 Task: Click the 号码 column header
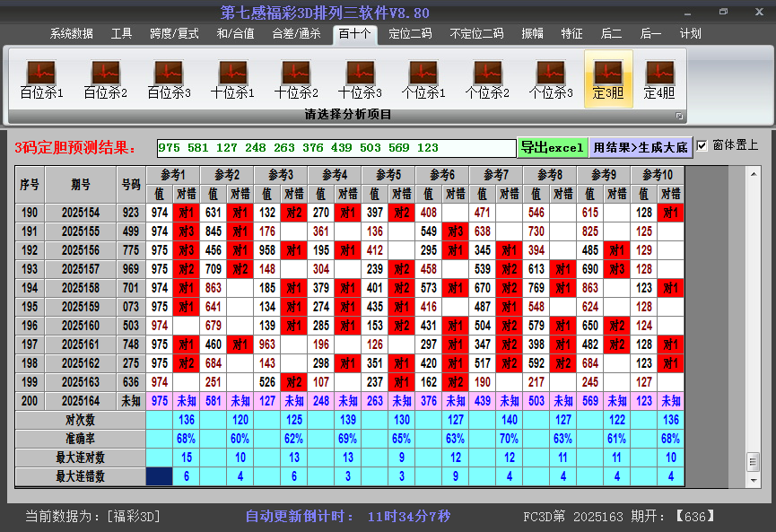[x=131, y=185]
